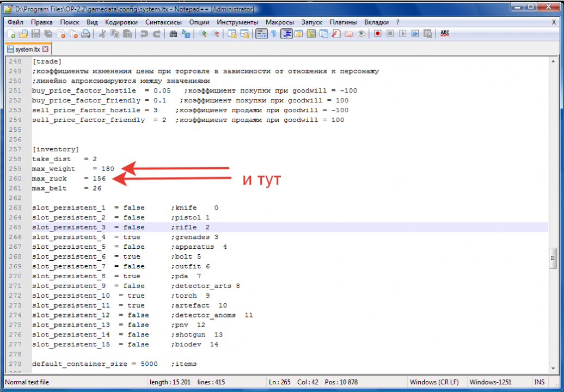Undo the last action via toolbar
This screenshot has height=392, width=564.
point(144,34)
